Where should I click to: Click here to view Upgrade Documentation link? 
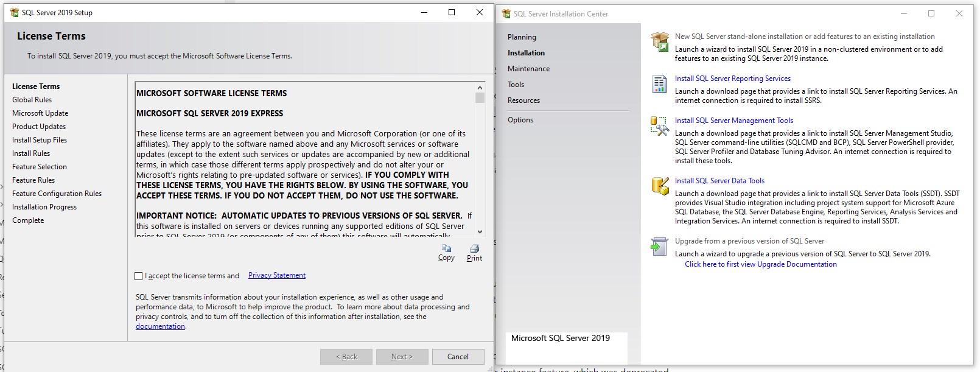point(760,264)
